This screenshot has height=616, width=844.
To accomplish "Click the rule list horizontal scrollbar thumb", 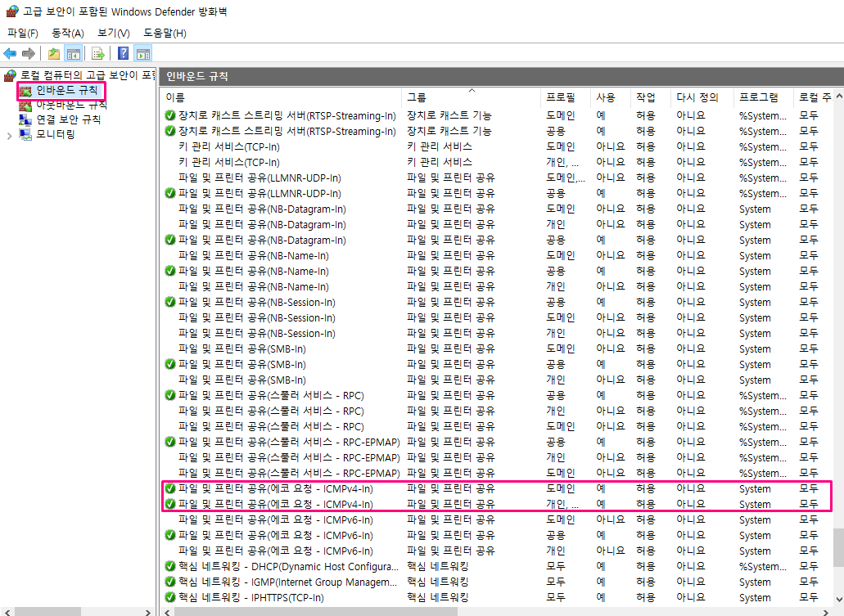I will (x=315, y=612).
